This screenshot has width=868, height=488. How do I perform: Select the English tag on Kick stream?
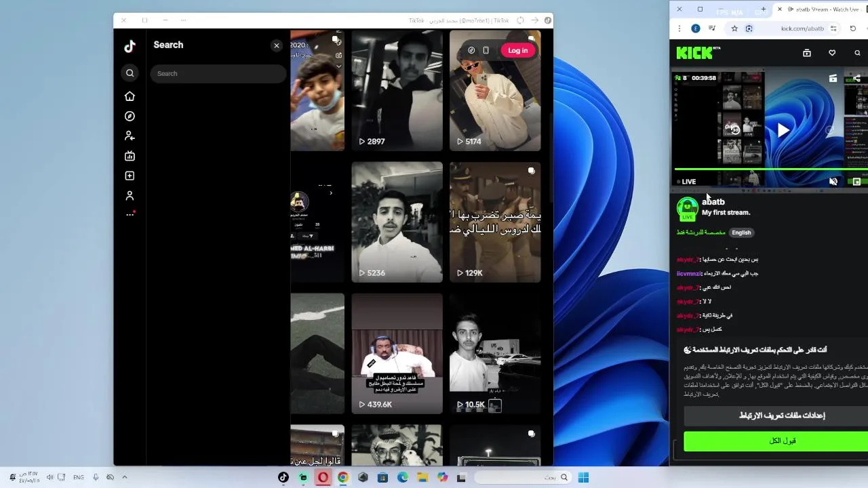tap(741, 232)
